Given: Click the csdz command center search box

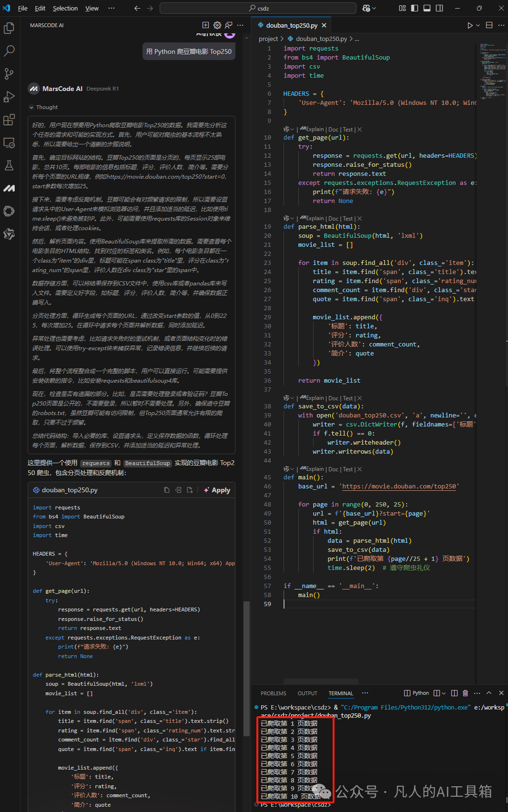Looking at the screenshot, I should pyautogui.click(x=258, y=8).
